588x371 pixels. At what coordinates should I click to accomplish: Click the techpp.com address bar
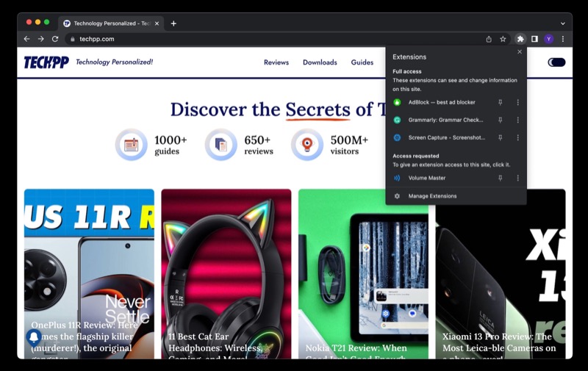click(276, 39)
